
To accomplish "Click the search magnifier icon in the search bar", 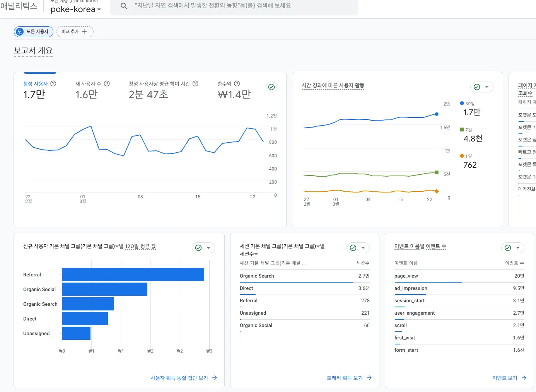I will coord(124,6).
